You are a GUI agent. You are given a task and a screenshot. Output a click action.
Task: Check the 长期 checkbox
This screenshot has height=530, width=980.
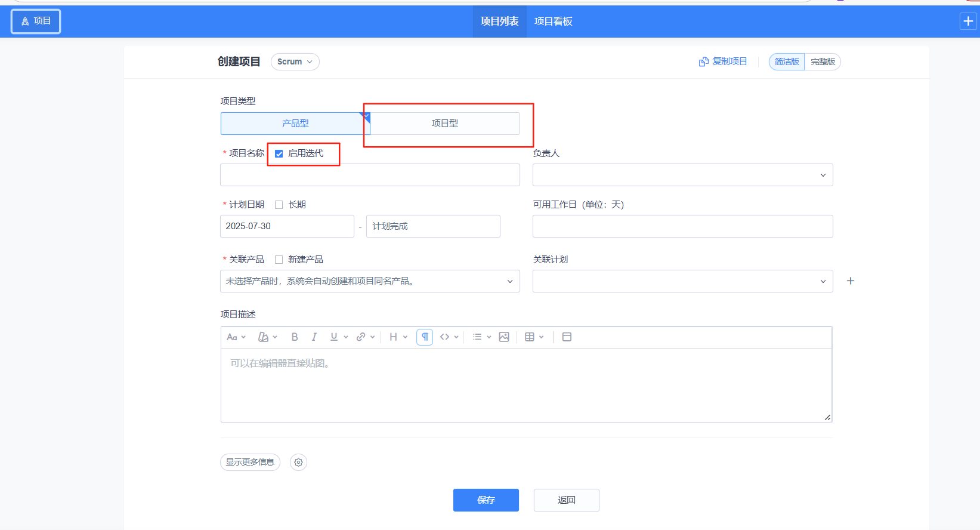279,205
